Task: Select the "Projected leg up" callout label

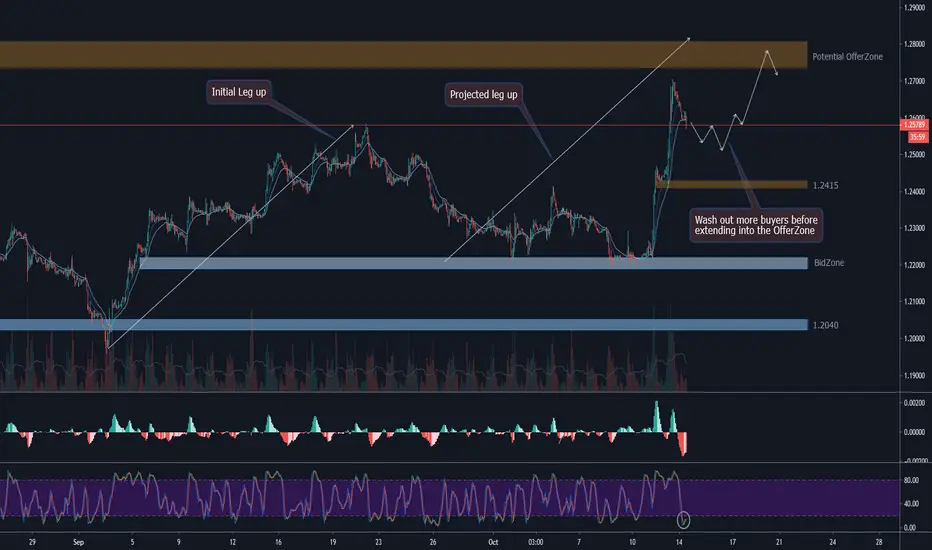Action: [483, 95]
